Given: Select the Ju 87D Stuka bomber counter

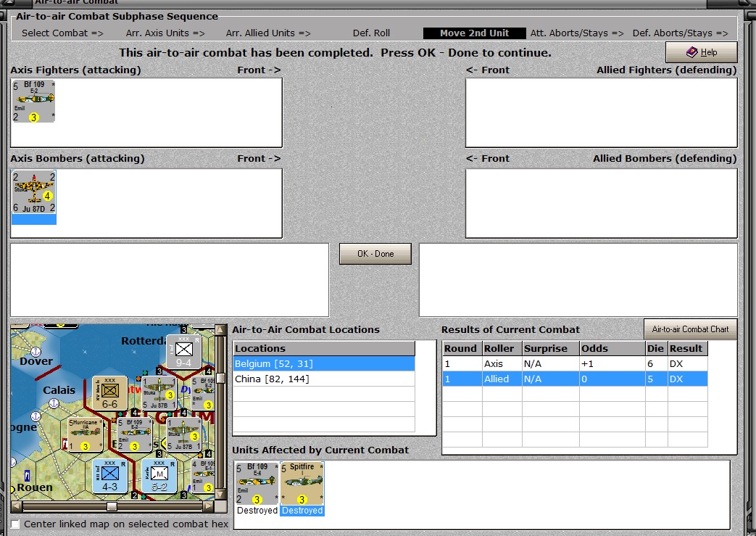Looking at the screenshot, I should (34, 192).
